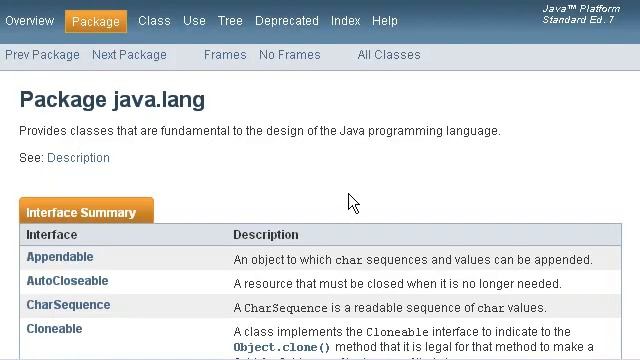Click the 'Provides classes that are fundamental' sentence
Image resolution: width=640 pixels, height=360 pixels.
(260, 131)
